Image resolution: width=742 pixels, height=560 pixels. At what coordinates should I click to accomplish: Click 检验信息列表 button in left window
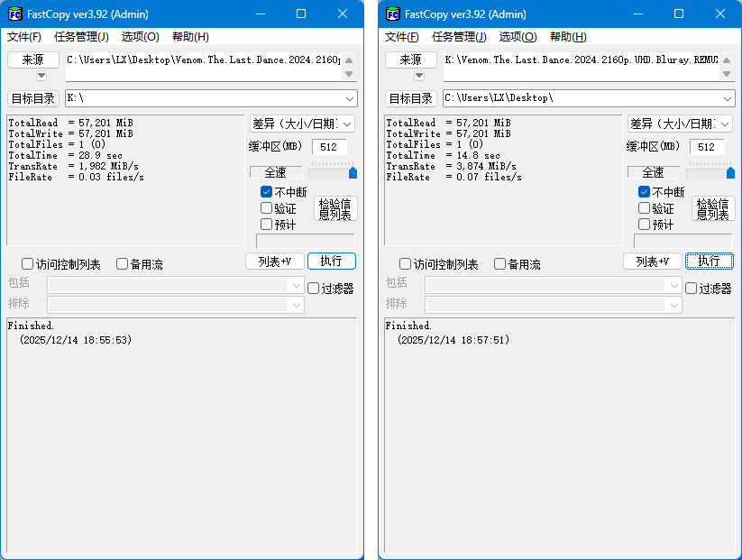coord(335,208)
